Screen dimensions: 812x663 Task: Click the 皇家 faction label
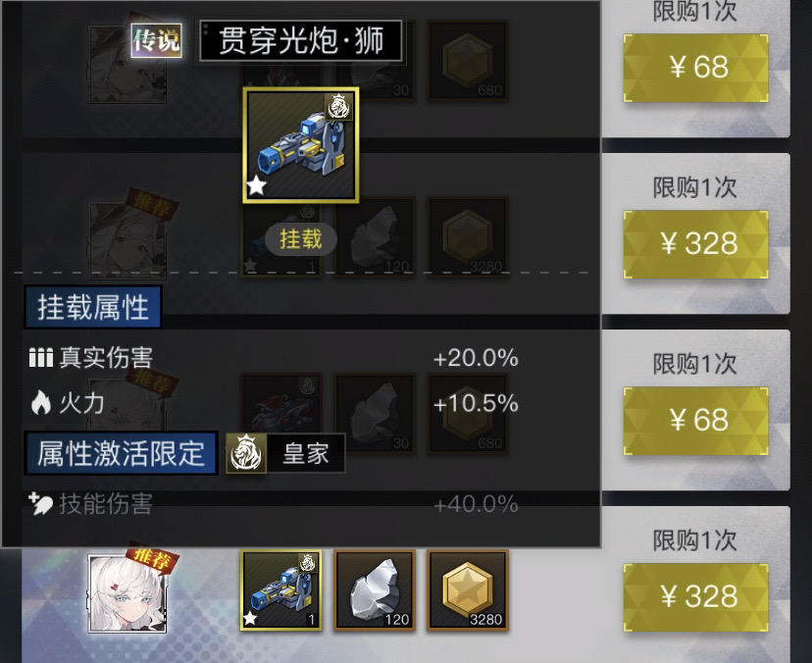point(306,453)
